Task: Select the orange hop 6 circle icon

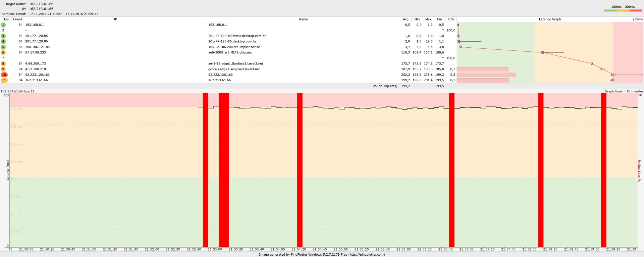Action: click(3, 53)
